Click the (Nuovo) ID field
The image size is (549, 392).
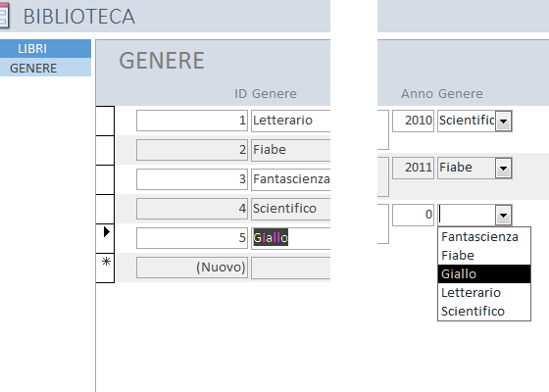(x=192, y=268)
